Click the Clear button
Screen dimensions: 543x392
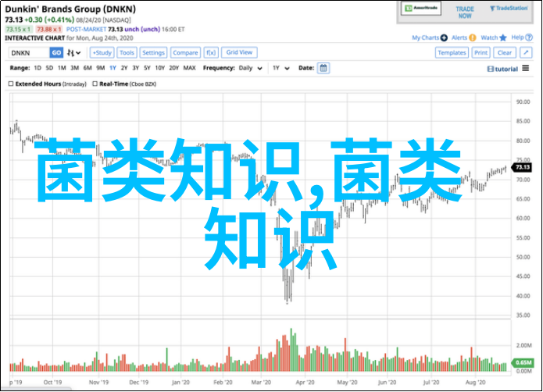[x=505, y=52]
